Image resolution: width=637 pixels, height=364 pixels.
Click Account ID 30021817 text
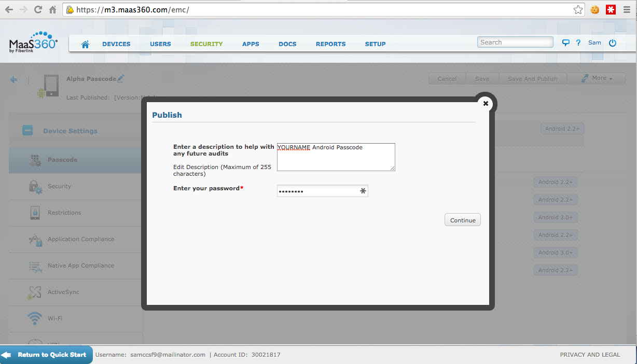pos(247,355)
